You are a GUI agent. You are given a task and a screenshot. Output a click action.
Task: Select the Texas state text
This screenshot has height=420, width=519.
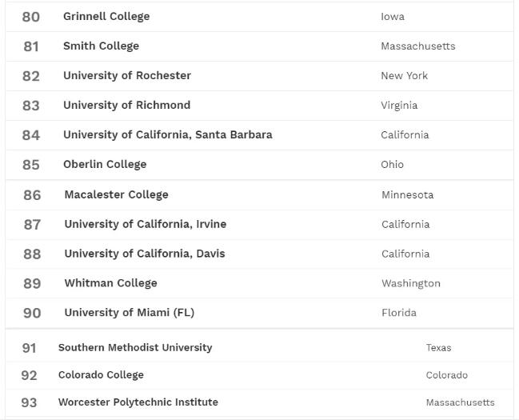[x=438, y=347]
